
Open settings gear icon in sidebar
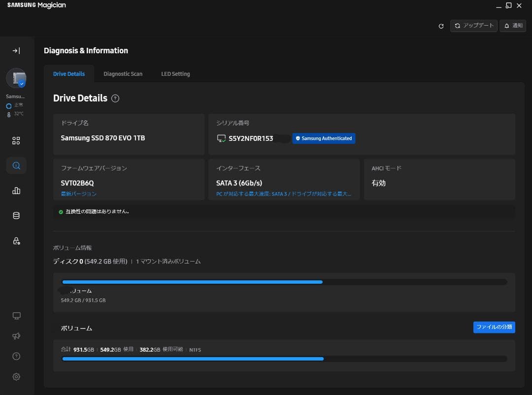(x=16, y=377)
